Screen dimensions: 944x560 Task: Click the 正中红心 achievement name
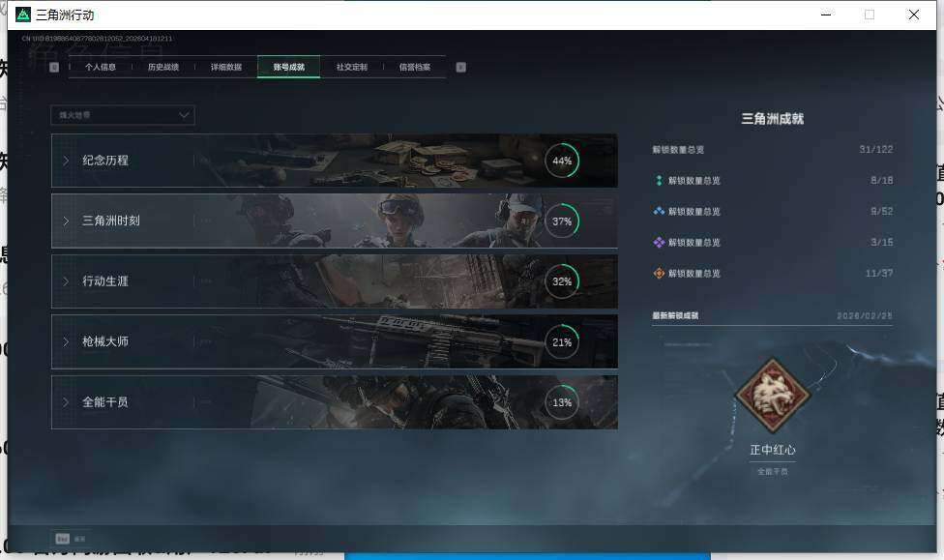(x=773, y=450)
